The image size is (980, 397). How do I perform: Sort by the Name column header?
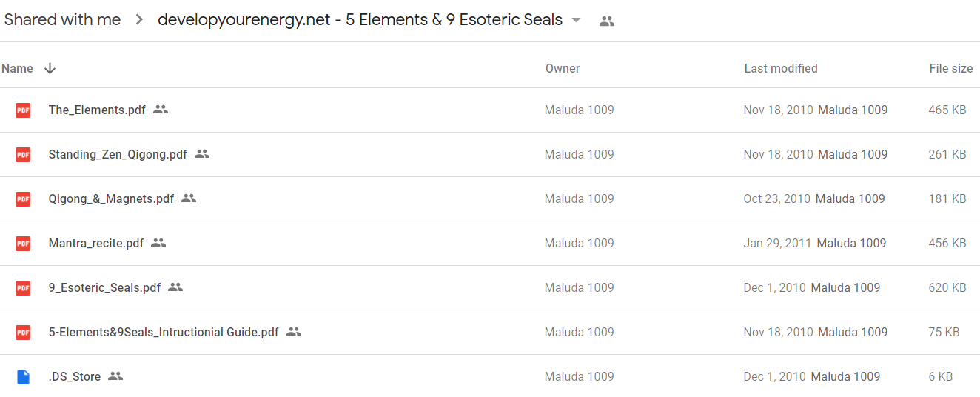[x=17, y=68]
